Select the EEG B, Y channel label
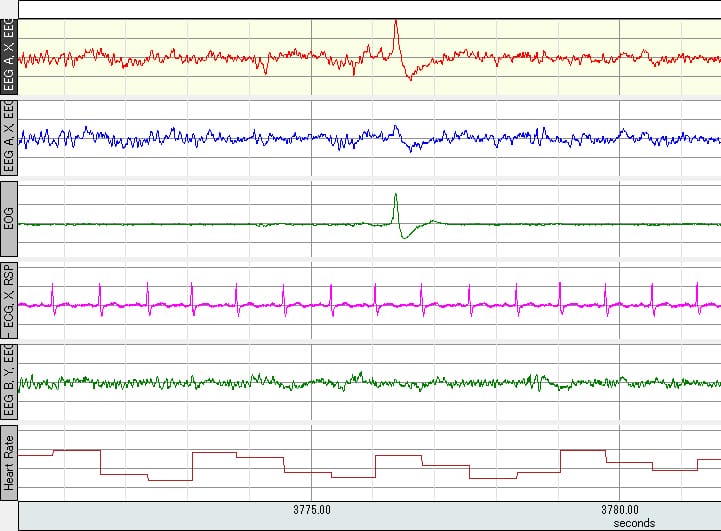 tap(9, 384)
